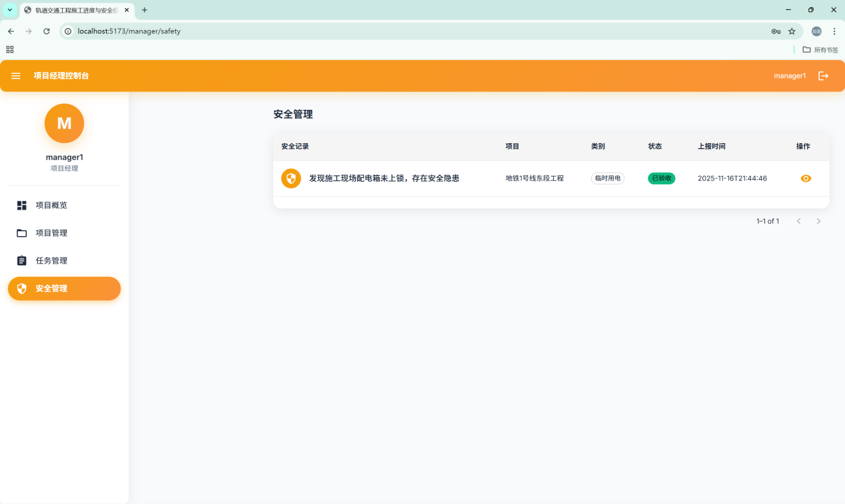Select the 项目概览 dashboard icon
This screenshot has height=504, width=845.
tap(22, 205)
